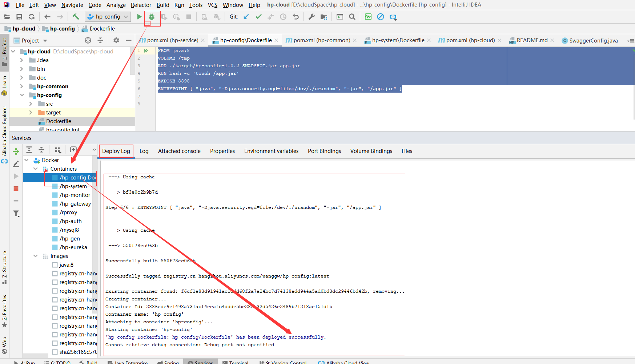Open the Port Bindings tab
This screenshot has width=635, height=364.
point(324,151)
